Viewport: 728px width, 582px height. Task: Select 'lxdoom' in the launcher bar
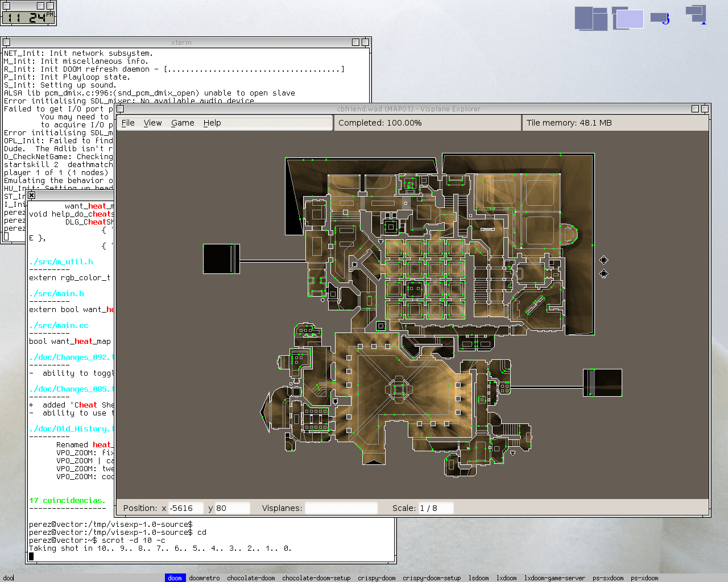coord(507,578)
